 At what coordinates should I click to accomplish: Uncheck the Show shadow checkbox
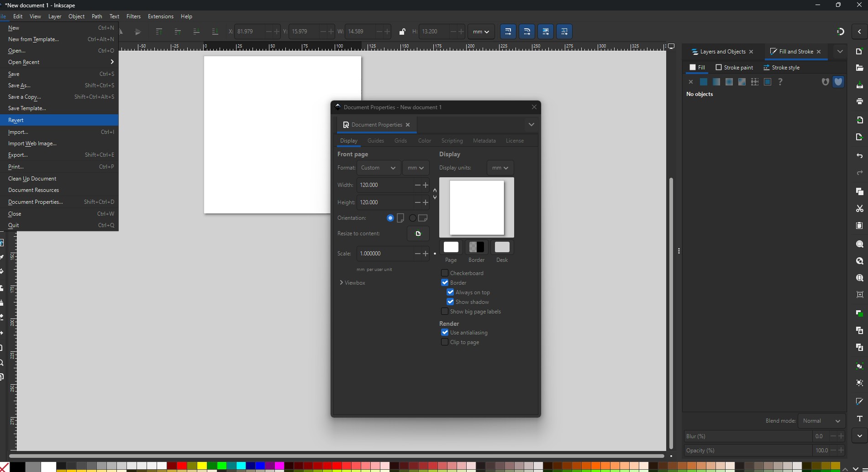point(450,302)
